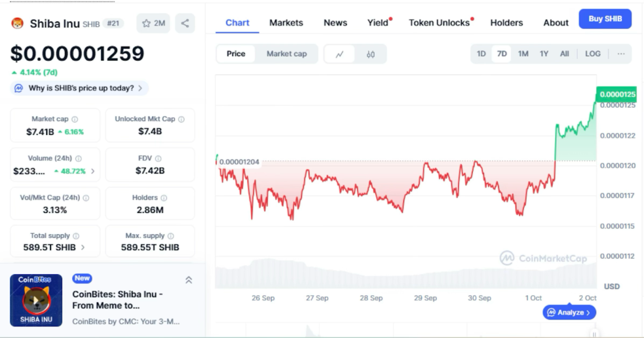Switch to the candlestick chart icon
Image resolution: width=644 pixels, height=338 pixels.
coord(370,54)
